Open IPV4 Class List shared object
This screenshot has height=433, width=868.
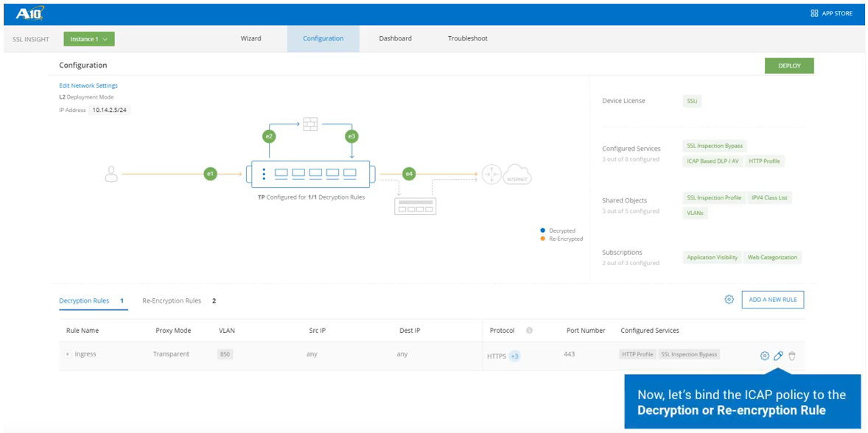(770, 197)
